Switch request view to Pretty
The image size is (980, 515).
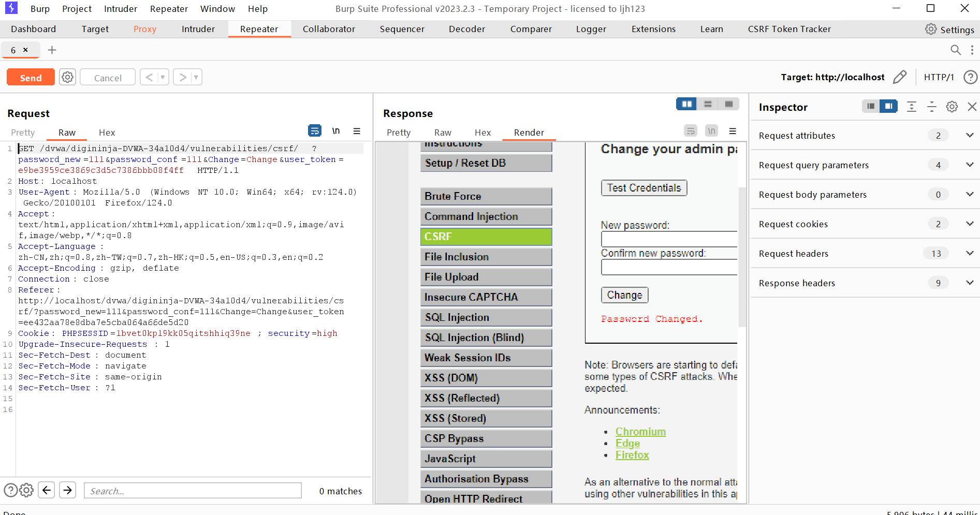(x=23, y=133)
